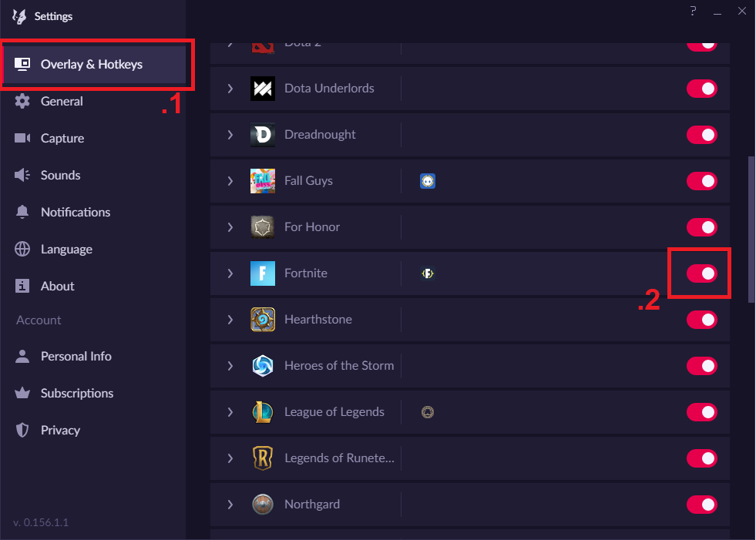
Task: Expand the Fortnite row chevron
Action: click(230, 273)
